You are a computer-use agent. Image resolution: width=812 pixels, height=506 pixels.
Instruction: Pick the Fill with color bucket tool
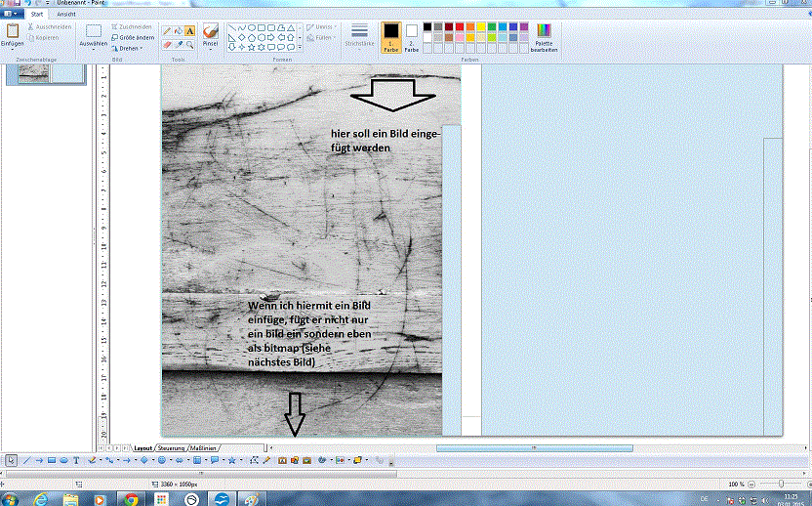178,31
